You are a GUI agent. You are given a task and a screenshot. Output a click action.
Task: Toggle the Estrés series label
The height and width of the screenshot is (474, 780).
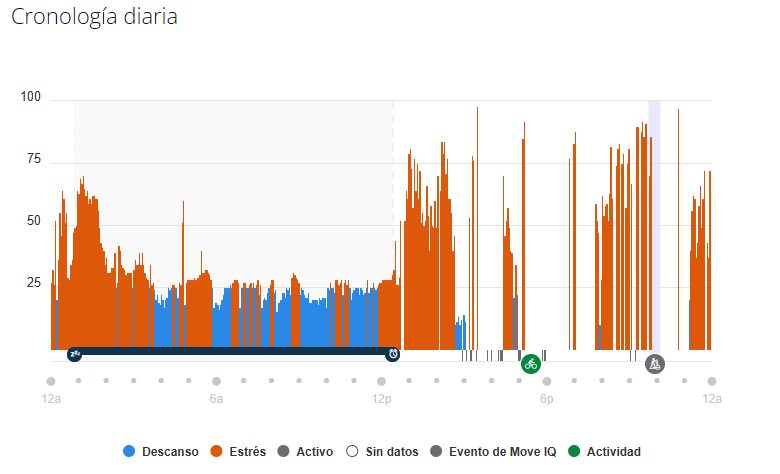pyautogui.click(x=248, y=452)
